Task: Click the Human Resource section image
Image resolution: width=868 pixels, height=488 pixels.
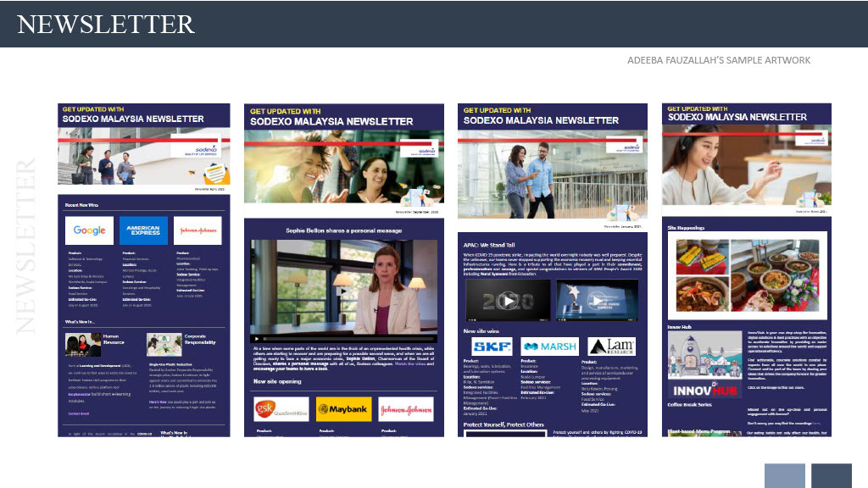Action: point(82,343)
